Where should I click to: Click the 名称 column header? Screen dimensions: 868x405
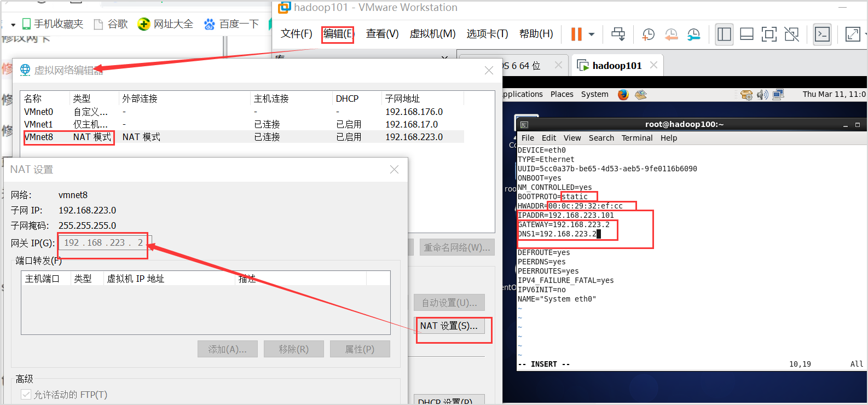45,99
